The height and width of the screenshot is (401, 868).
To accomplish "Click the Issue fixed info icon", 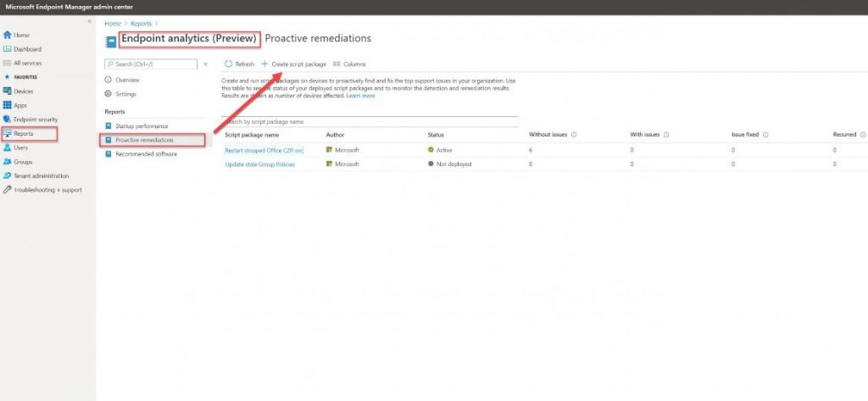I will coord(765,135).
